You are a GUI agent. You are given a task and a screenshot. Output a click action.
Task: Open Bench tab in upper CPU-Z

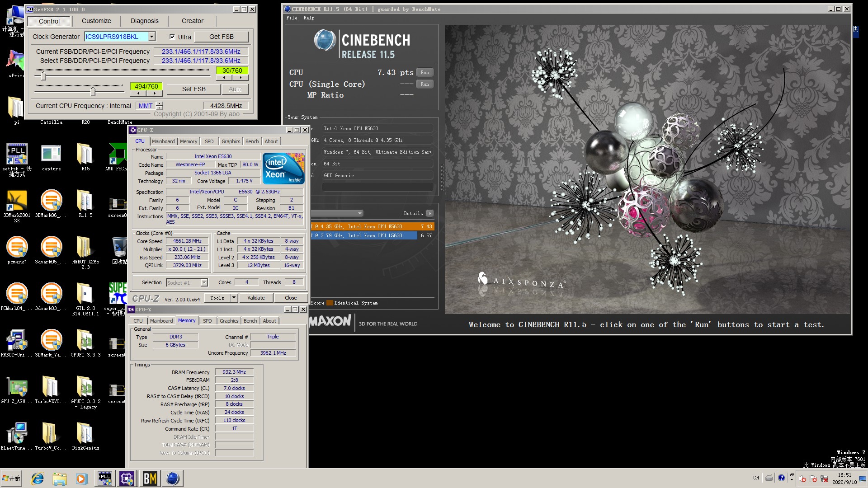coord(252,141)
